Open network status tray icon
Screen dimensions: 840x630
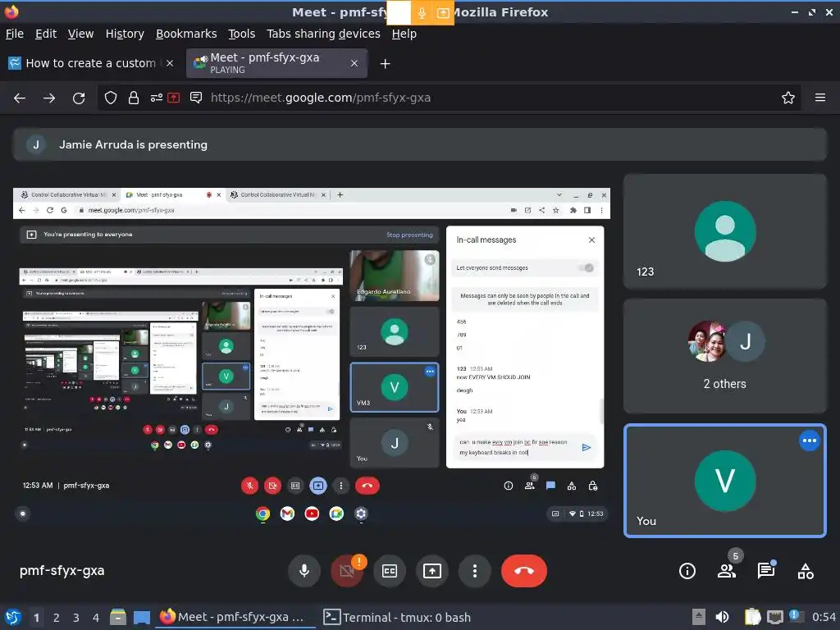pos(774,617)
